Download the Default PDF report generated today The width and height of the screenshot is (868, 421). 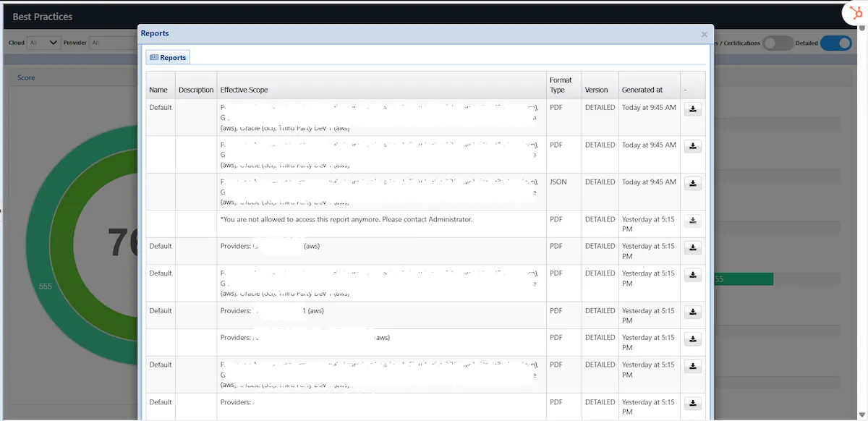tap(693, 109)
